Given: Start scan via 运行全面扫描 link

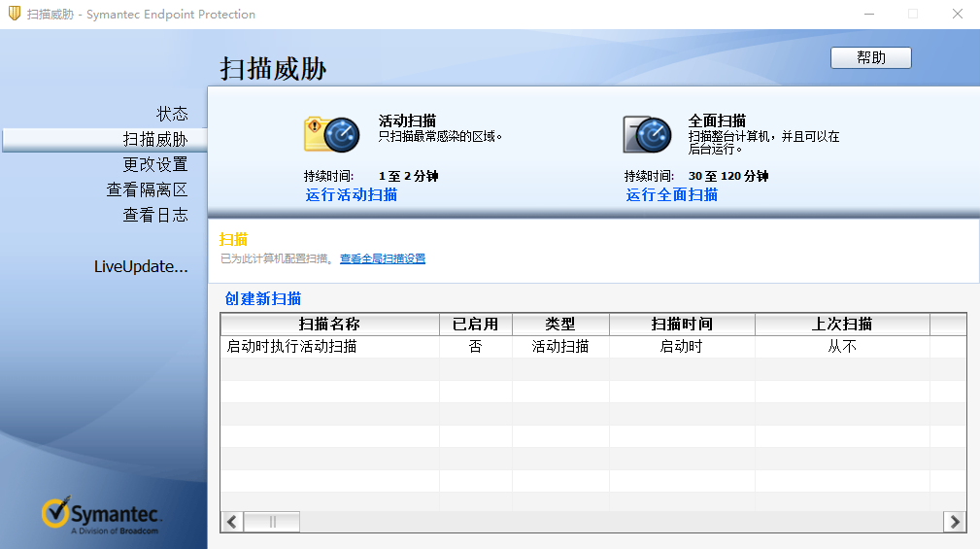Looking at the screenshot, I should [x=672, y=194].
